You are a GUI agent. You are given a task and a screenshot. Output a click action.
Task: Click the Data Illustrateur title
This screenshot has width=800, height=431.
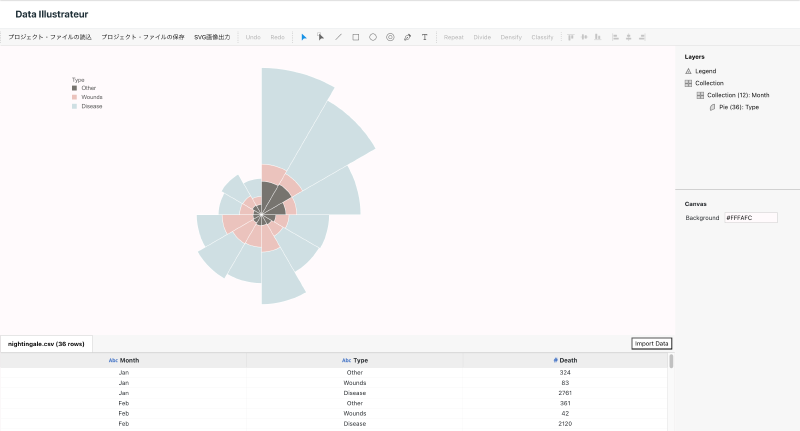pos(52,14)
